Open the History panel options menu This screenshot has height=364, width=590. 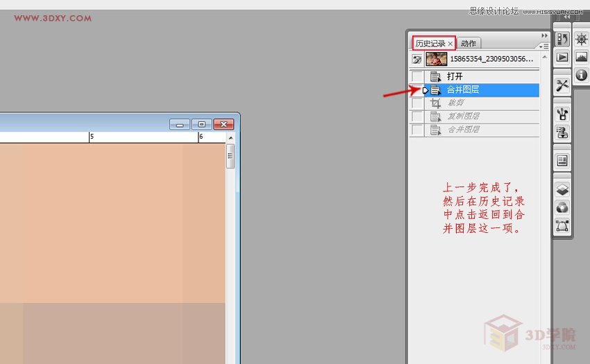click(543, 46)
